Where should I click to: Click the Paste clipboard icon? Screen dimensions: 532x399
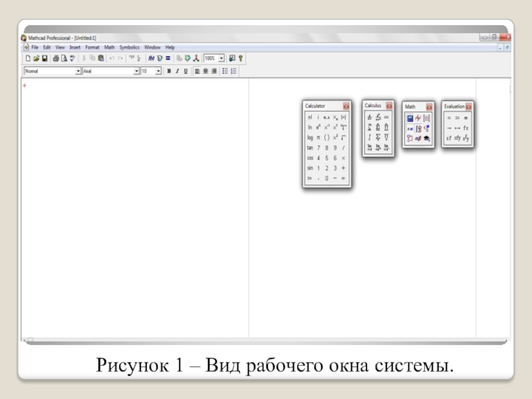[x=101, y=59]
